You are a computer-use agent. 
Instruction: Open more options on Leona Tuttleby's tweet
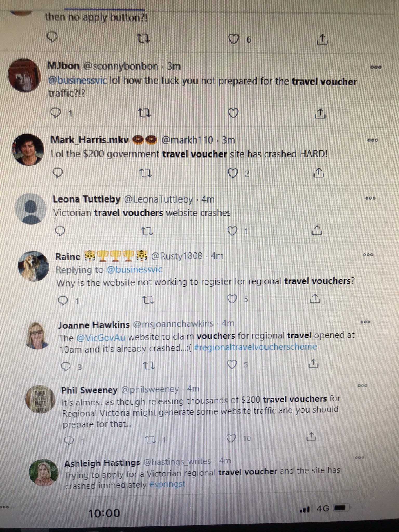pyautogui.click(x=370, y=198)
